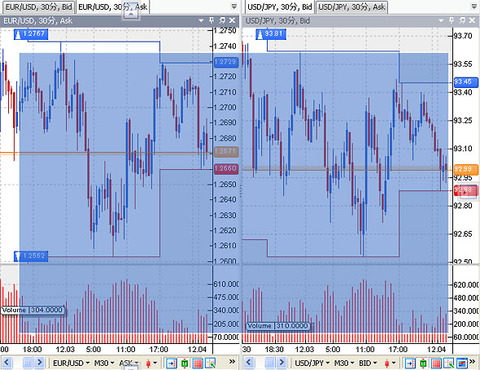
Task: Open the BID price side dropdown
Action: coord(368,363)
